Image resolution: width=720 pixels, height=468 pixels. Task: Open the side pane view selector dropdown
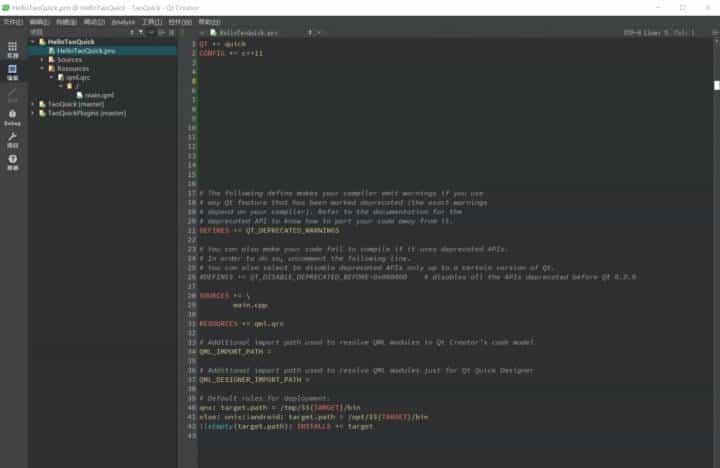tap(132, 33)
